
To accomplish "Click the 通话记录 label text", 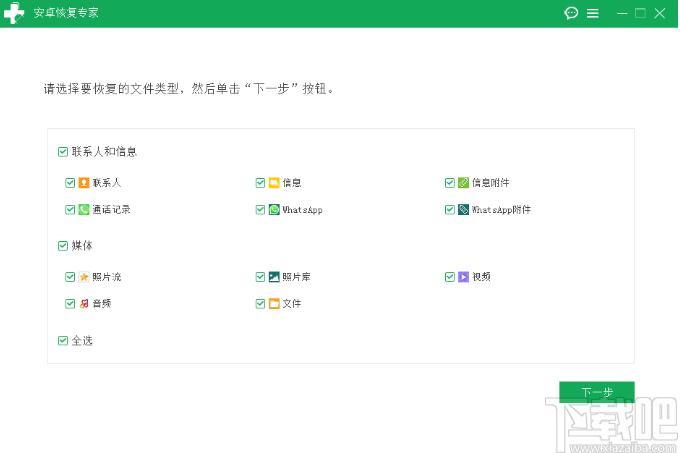I will 111,209.
